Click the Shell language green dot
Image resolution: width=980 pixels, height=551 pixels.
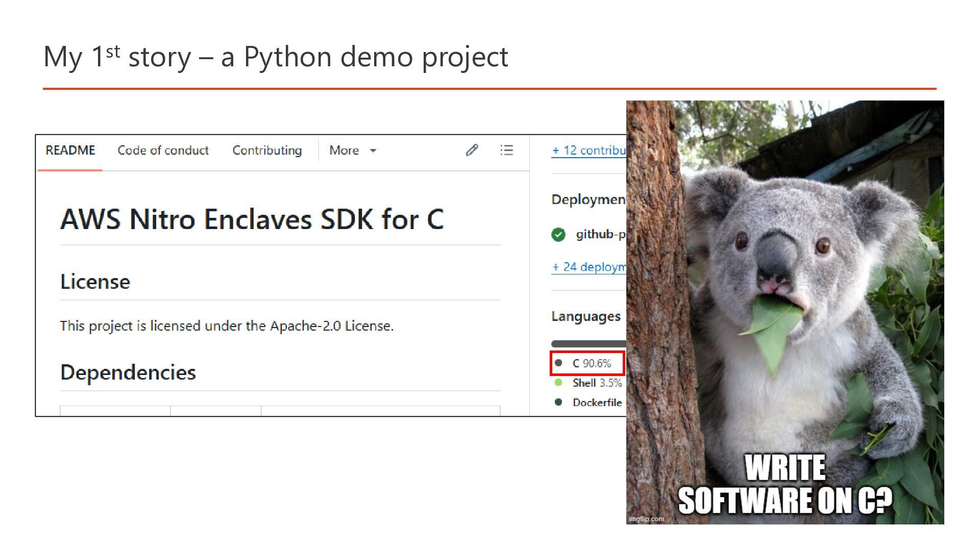558,383
